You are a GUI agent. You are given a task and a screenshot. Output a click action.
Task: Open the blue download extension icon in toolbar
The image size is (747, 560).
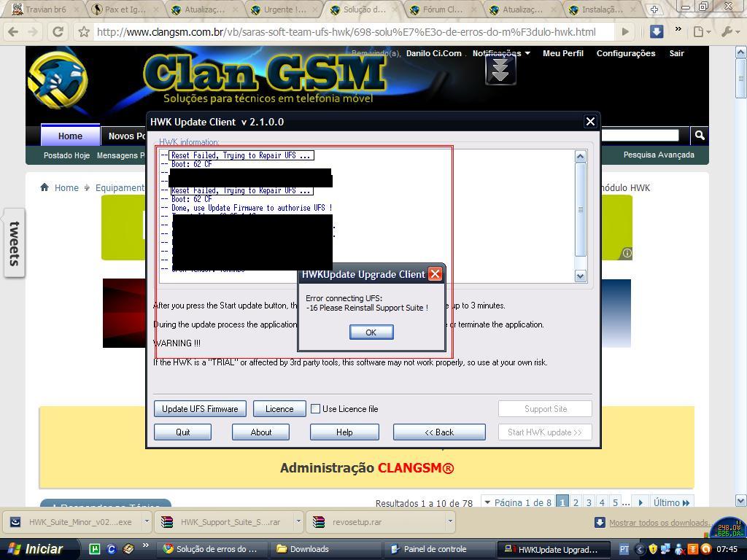[x=657, y=32]
